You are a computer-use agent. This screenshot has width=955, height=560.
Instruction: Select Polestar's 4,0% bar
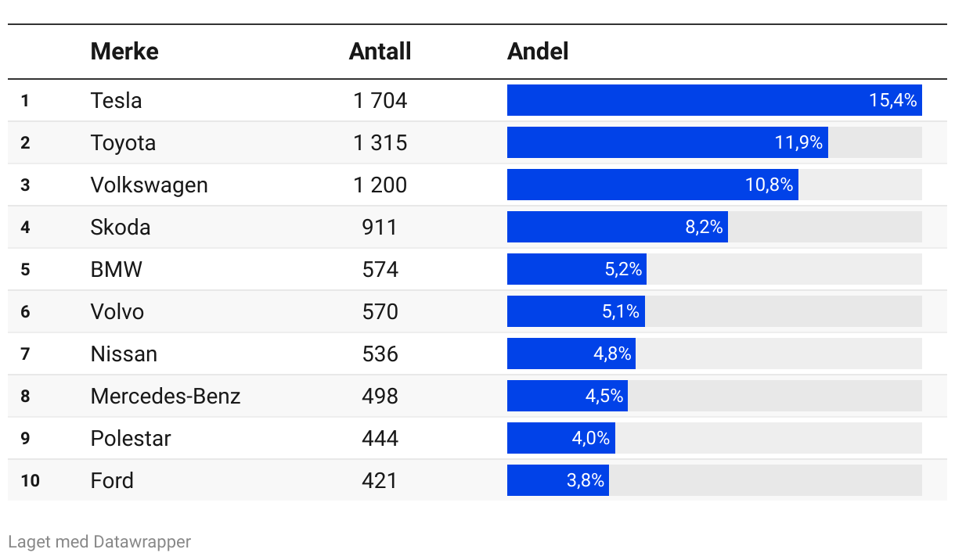click(x=561, y=438)
